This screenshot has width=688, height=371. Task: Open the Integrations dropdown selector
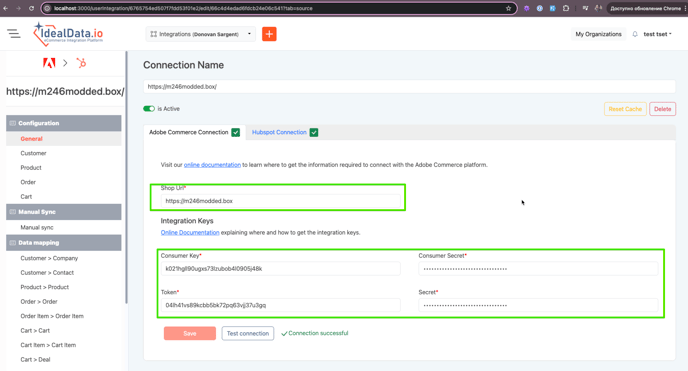(201, 34)
